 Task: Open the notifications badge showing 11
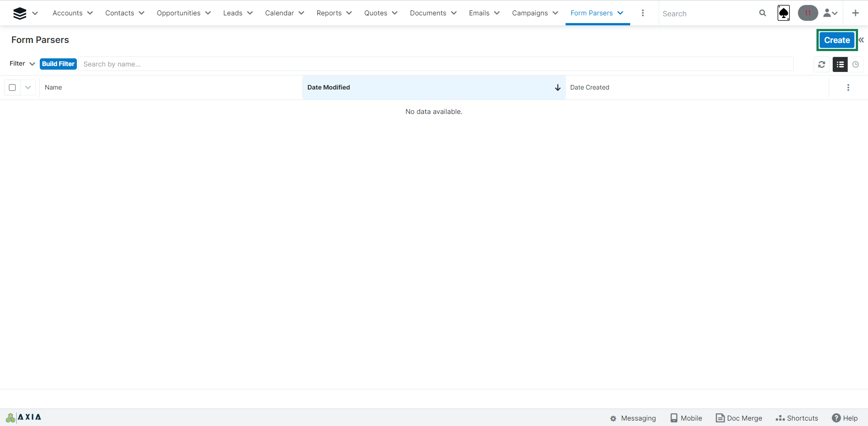pyautogui.click(x=807, y=13)
